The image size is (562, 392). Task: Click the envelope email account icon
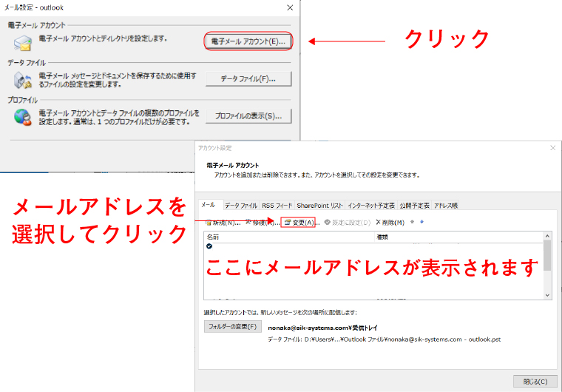click(x=23, y=43)
